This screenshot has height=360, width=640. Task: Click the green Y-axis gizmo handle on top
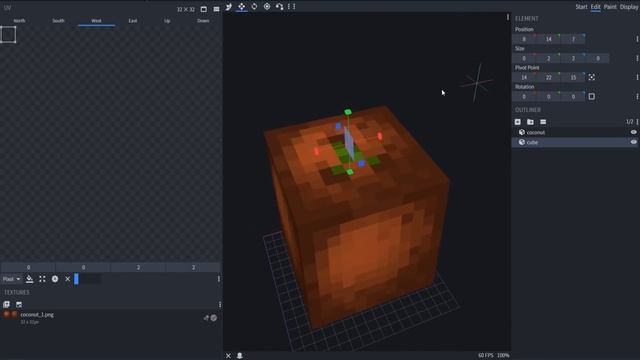click(x=348, y=112)
